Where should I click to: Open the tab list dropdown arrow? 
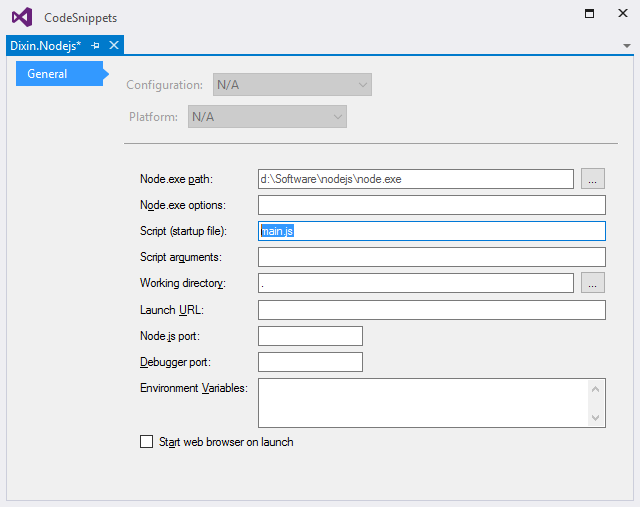coord(627,46)
